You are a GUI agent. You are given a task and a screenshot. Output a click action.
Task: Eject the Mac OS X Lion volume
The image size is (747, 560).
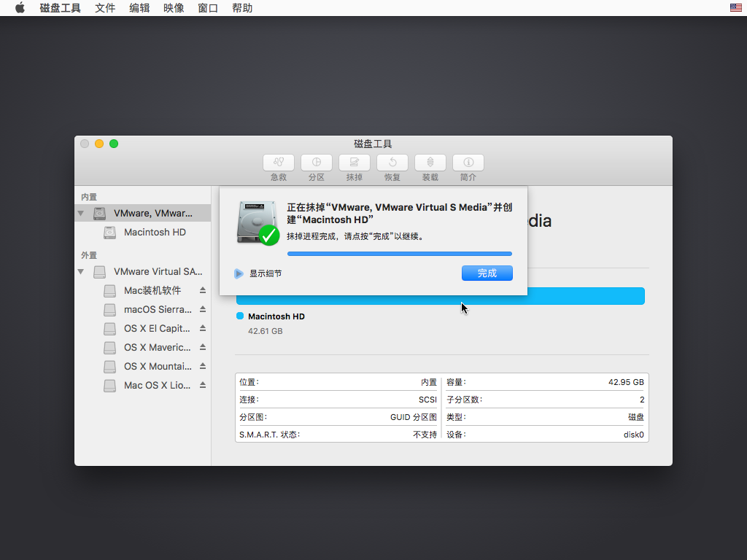pyautogui.click(x=203, y=385)
